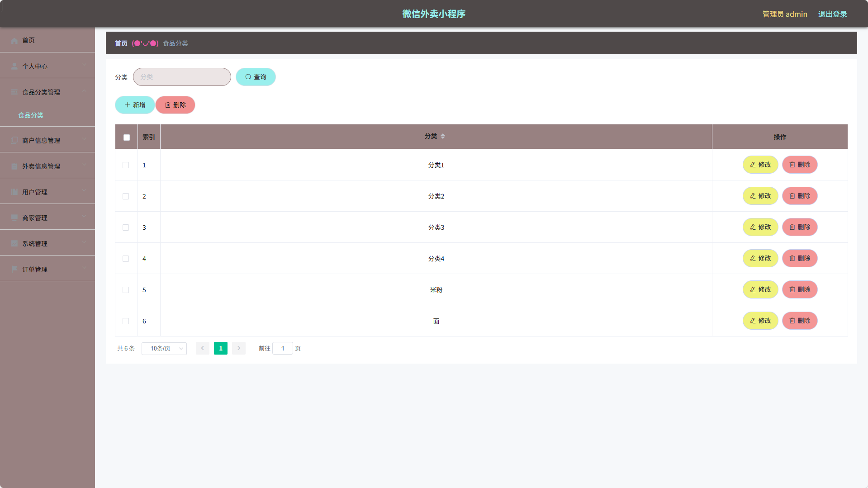Select the checkbox for row 分类2
Image resolution: width=868 pixels, height=488 pixels.
coord(126,196)
